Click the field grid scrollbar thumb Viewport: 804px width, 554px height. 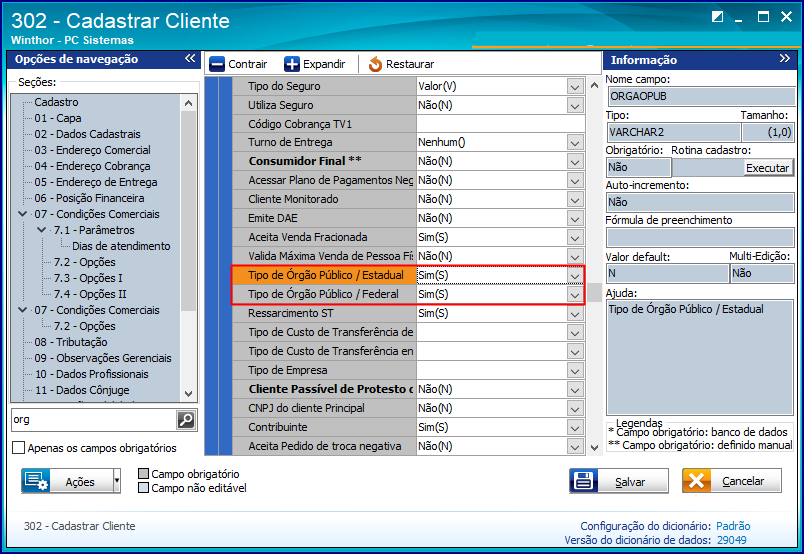(x=594, y=292)
